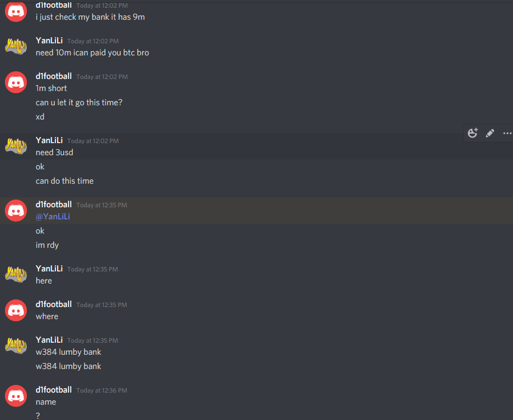The image size is (513, 420).
Task: Follow the @YanLiLi mention link
Action: click(x=53, y=217)
